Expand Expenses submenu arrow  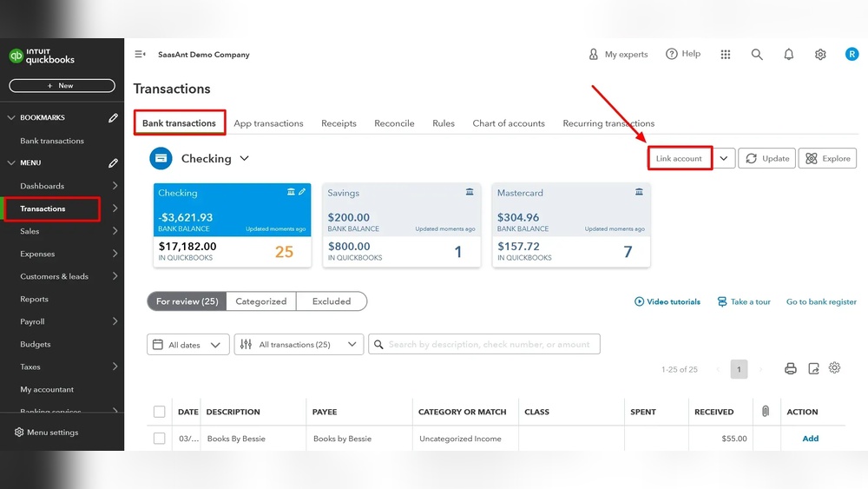115,254
